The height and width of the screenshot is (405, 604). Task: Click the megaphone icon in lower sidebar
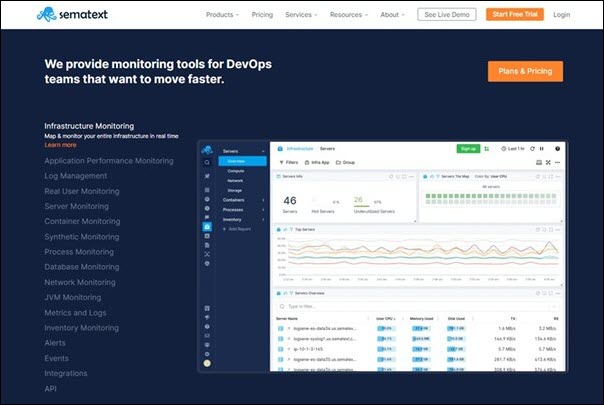pyautogui.click(x=207, y=317)
